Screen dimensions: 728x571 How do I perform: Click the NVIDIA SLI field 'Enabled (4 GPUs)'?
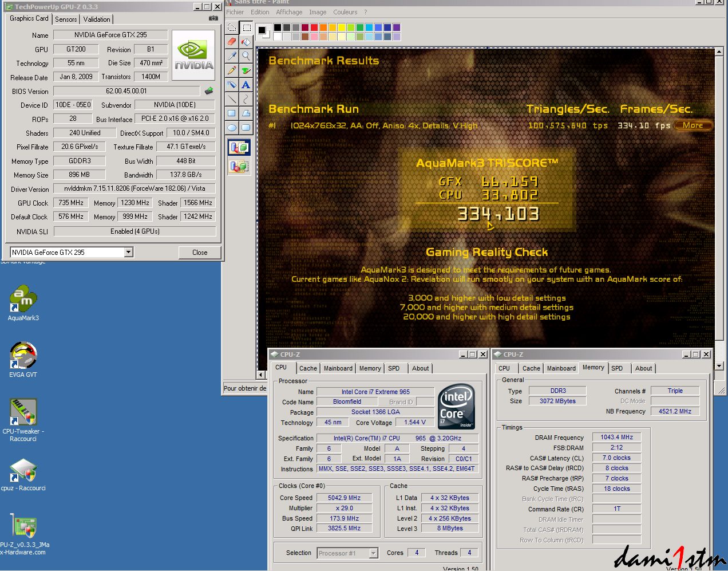click(135, 231)
